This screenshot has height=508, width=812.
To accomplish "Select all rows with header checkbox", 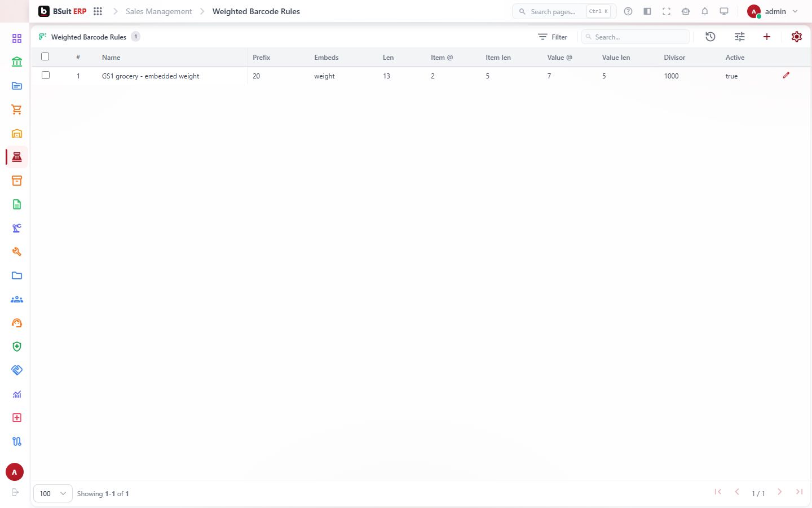I will coord(45,56).
